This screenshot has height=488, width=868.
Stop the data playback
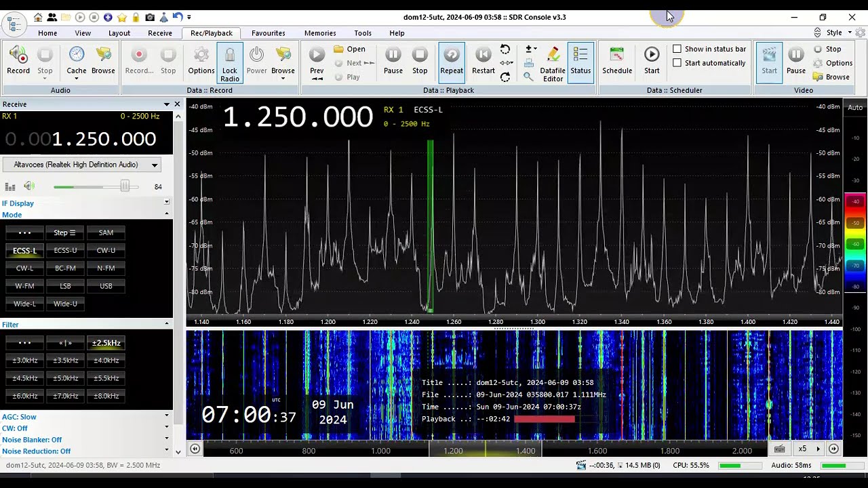pos(420,62)
